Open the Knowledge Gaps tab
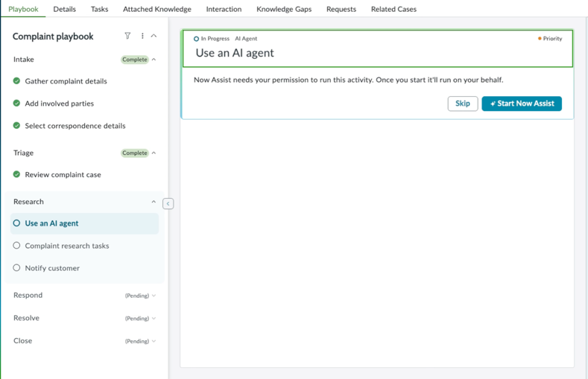This screenshot has width=588, height=379. click(x=284, y=9)
